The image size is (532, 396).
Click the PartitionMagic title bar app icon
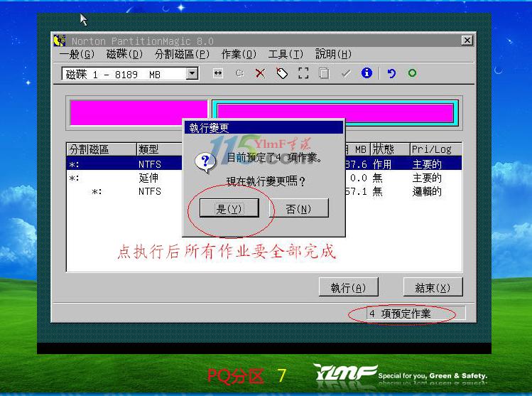point(60,41)
